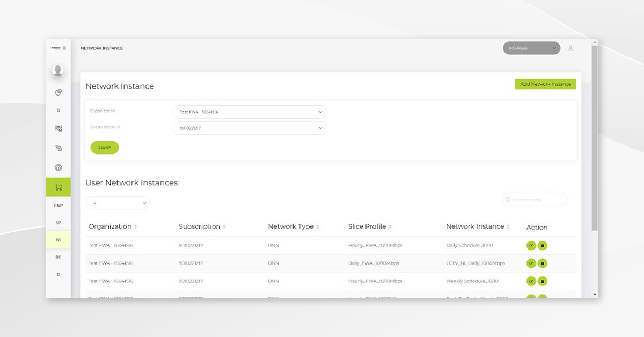Viewport: 644px width, 337px height.
Task: Open the rows-per-page dropdown showing 5
Action: click(x=118, y=203)
